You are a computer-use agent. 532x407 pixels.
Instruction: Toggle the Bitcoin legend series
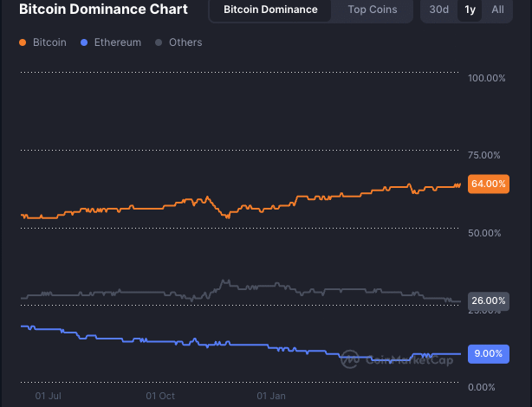coord(42,42)
